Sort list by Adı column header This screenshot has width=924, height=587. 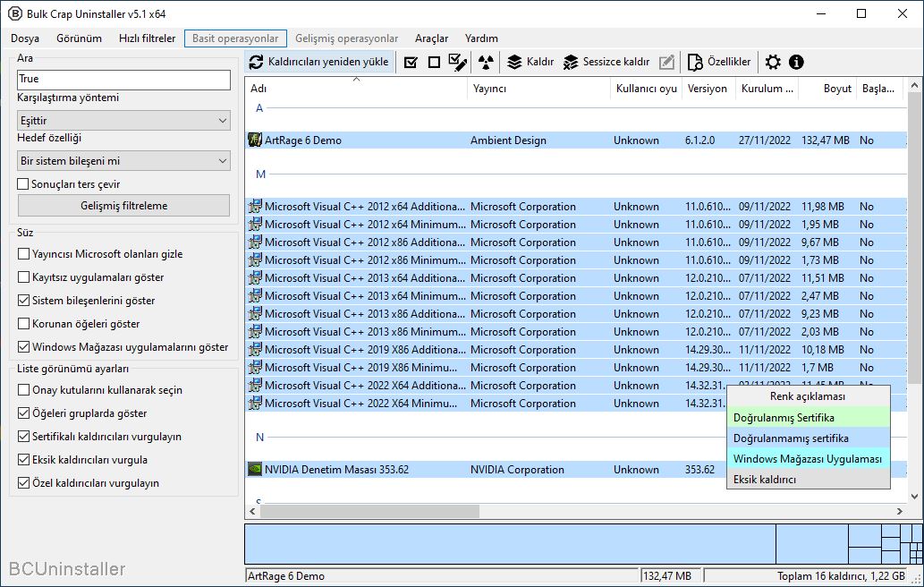tap(357, 89)
